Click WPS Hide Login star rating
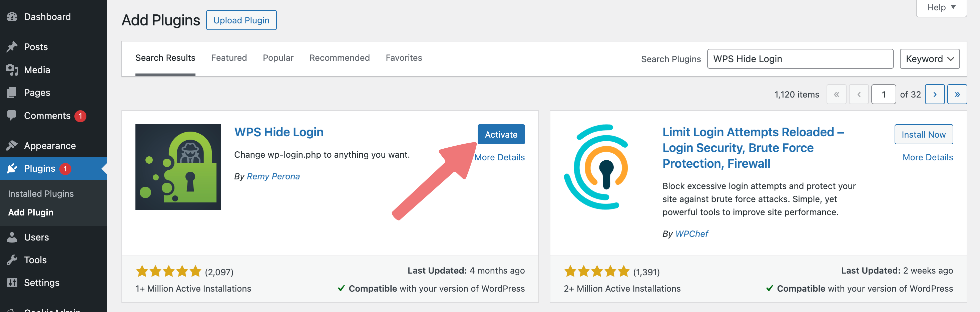Screen dimensions: 980x312 click(x=168, y=271)
